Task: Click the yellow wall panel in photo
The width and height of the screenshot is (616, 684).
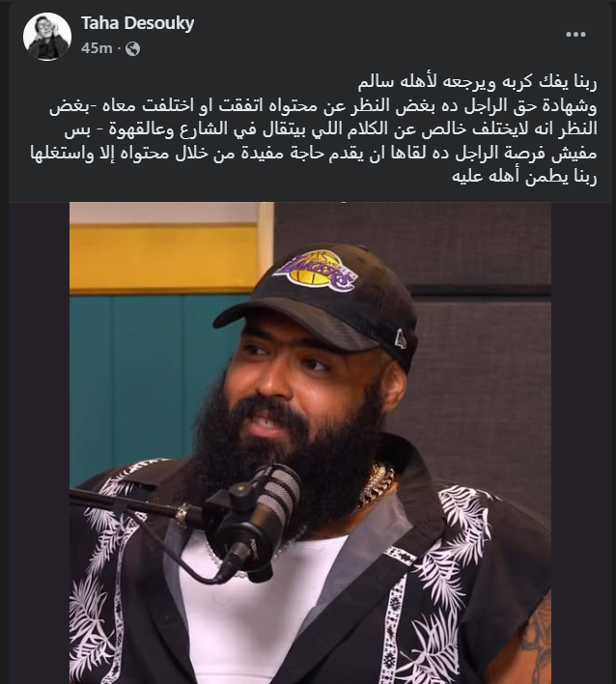Action: 163,257
